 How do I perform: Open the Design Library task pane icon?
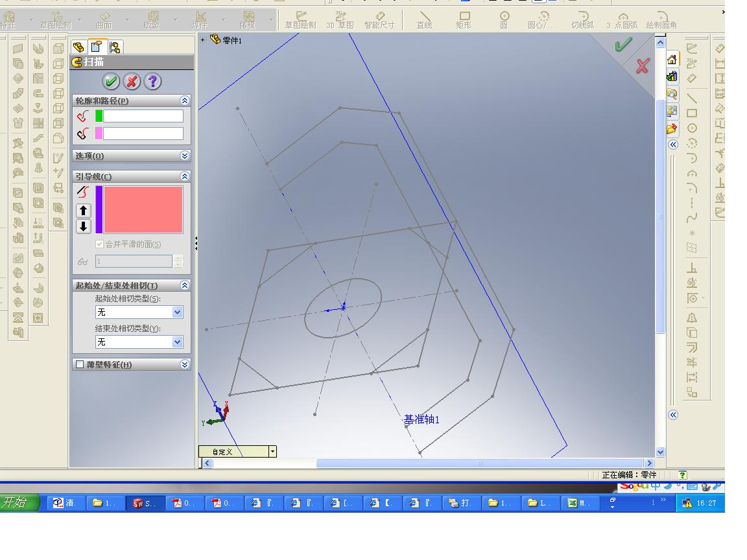click(672, 76)
